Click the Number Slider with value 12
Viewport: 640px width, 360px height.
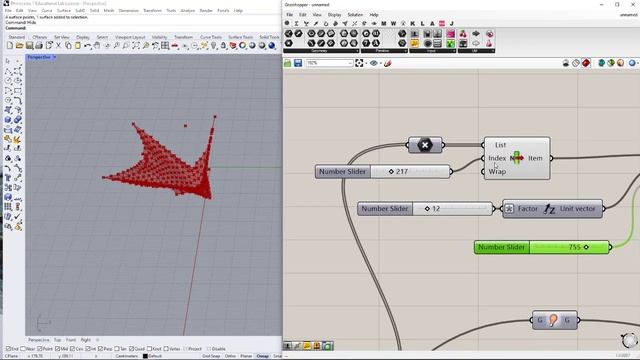(x=426, y=209)
